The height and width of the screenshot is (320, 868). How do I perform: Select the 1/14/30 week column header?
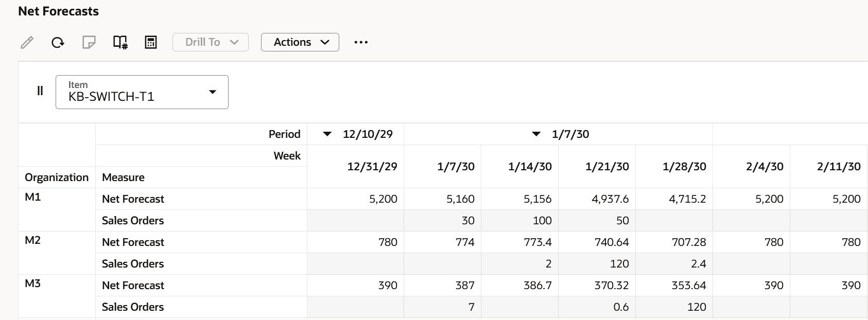tap(530, 167)
